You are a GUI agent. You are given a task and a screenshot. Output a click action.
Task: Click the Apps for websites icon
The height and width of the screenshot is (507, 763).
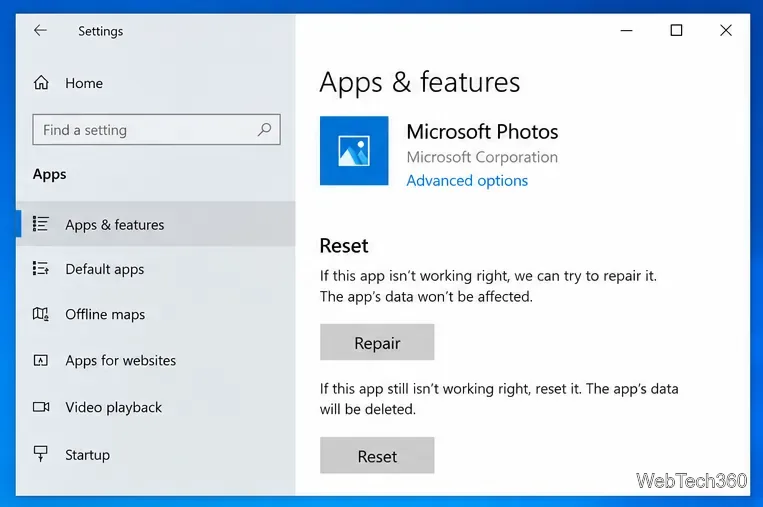40,360
